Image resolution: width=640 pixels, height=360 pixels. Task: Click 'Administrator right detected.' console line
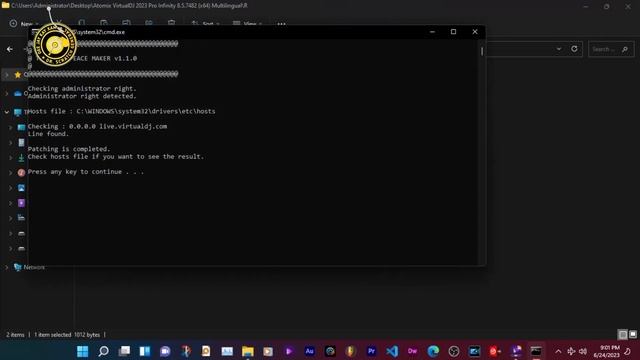pyautogui.click(x=82, y=96)
